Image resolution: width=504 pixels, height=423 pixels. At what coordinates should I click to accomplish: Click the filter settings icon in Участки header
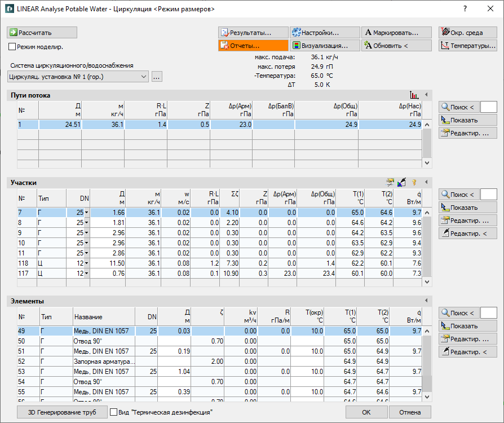[390, 182]
